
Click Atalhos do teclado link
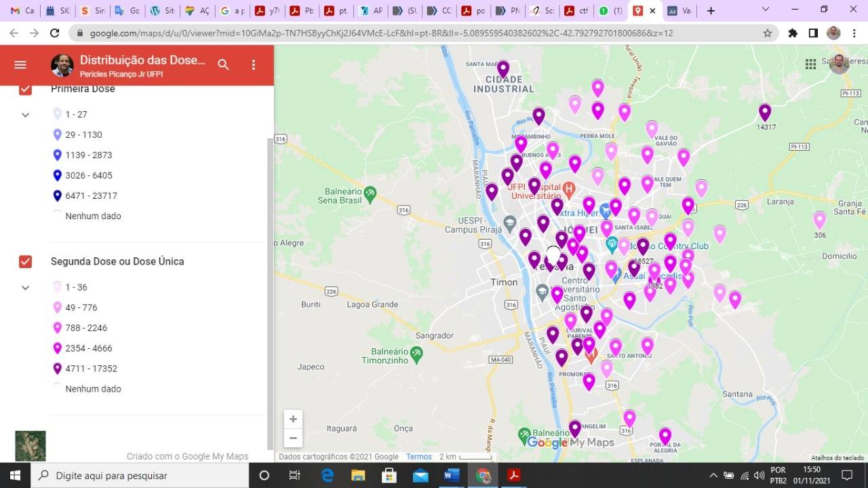(837, 457)
